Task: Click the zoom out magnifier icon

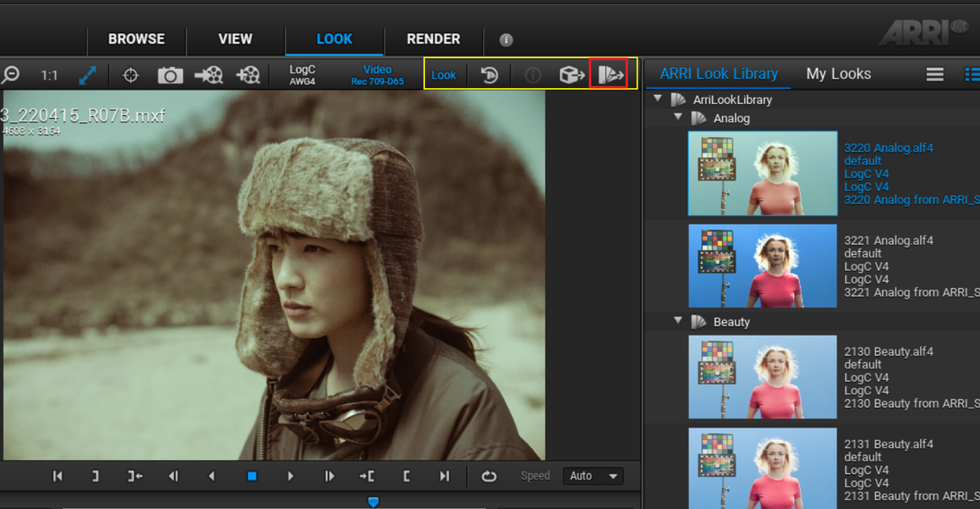Action: (x=11, y=75)
